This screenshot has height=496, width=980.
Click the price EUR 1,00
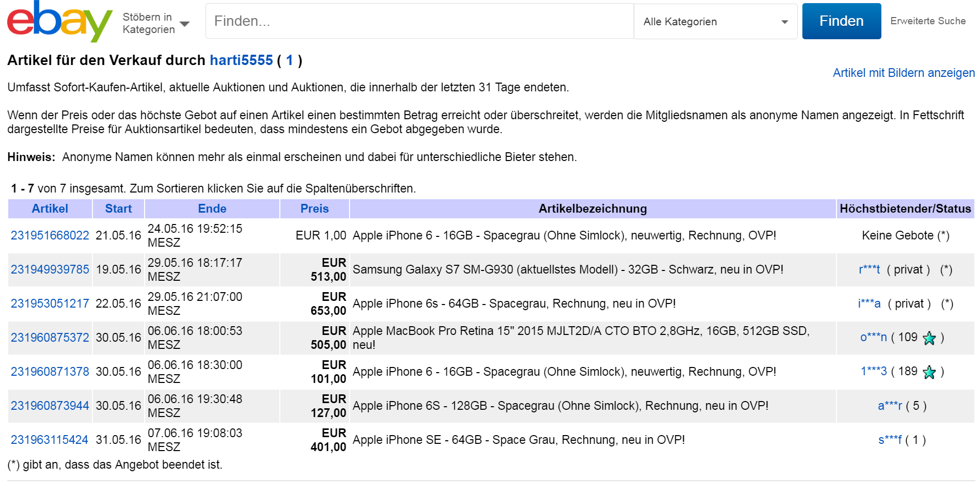(x=321, y=235)
